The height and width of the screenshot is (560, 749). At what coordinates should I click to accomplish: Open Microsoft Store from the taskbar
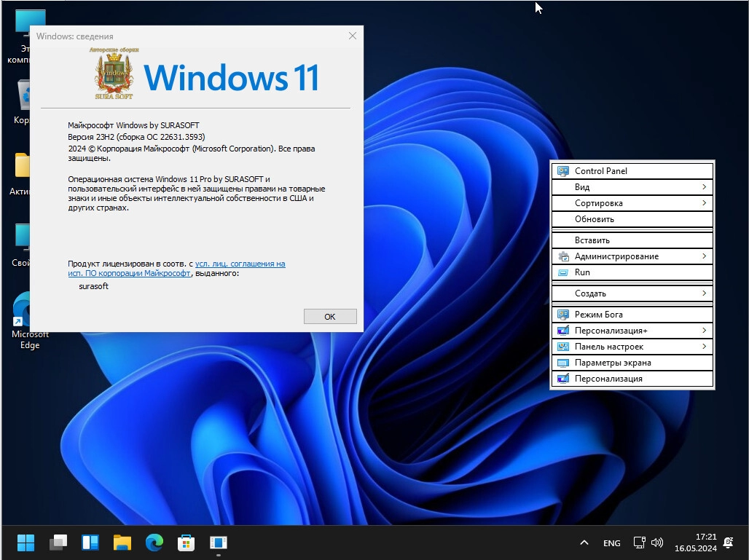(x=186, y=543)
